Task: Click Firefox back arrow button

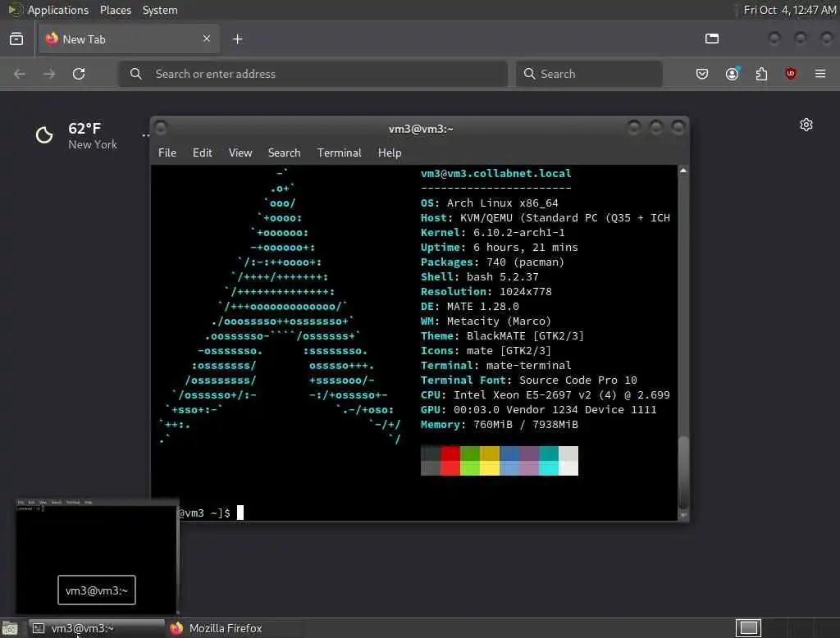Action: (20, 74)
